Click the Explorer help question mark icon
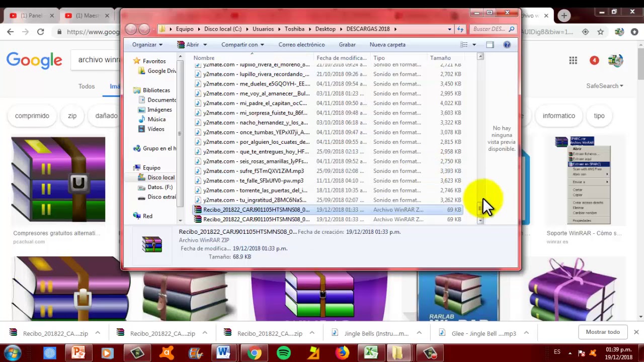The image size is (644, 362). 507,45
